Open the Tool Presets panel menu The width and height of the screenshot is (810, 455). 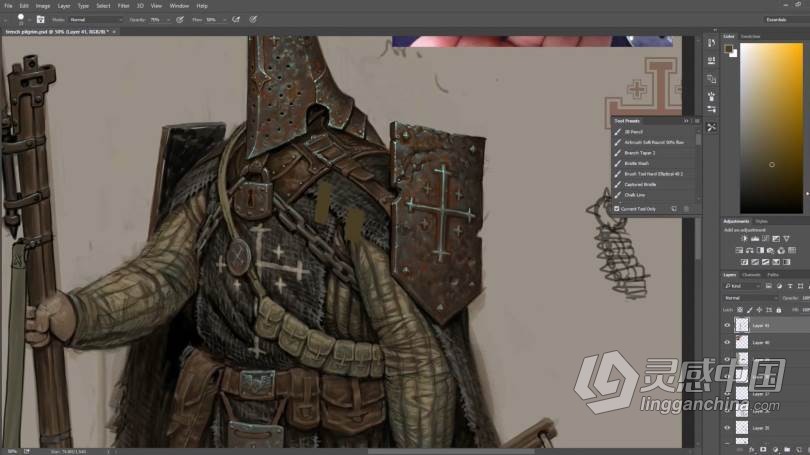pyautogui.click(x=697, y=121)
